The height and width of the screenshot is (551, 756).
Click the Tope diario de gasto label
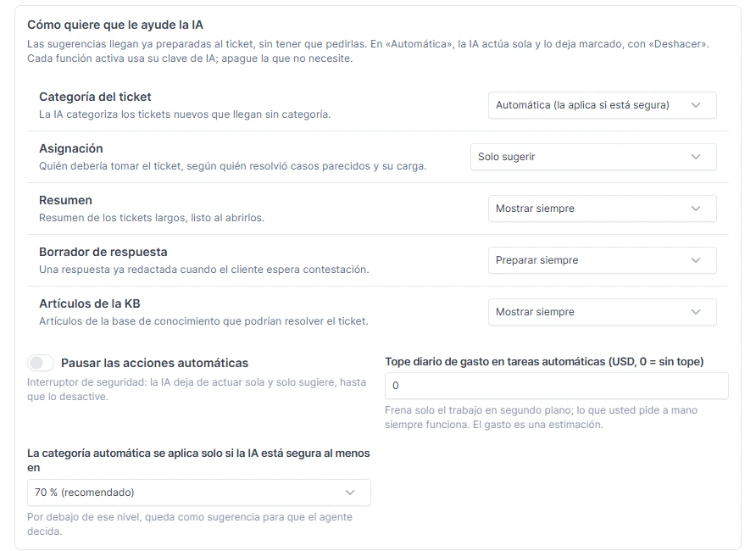(544, 362)
